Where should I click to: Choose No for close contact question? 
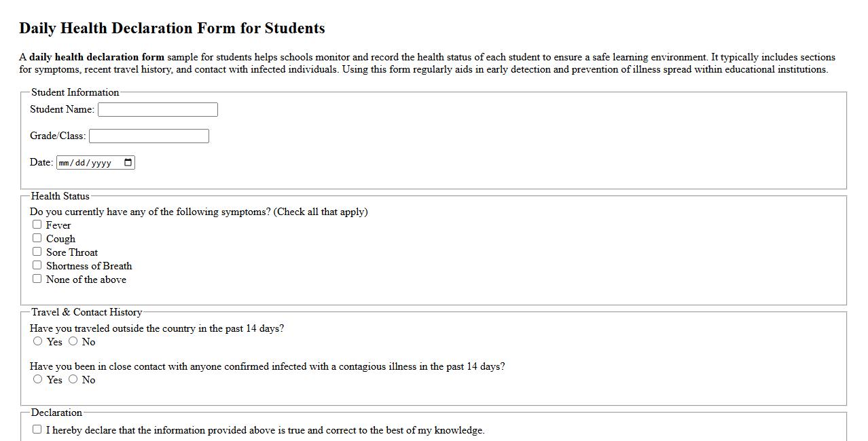(x=73, y=379)
